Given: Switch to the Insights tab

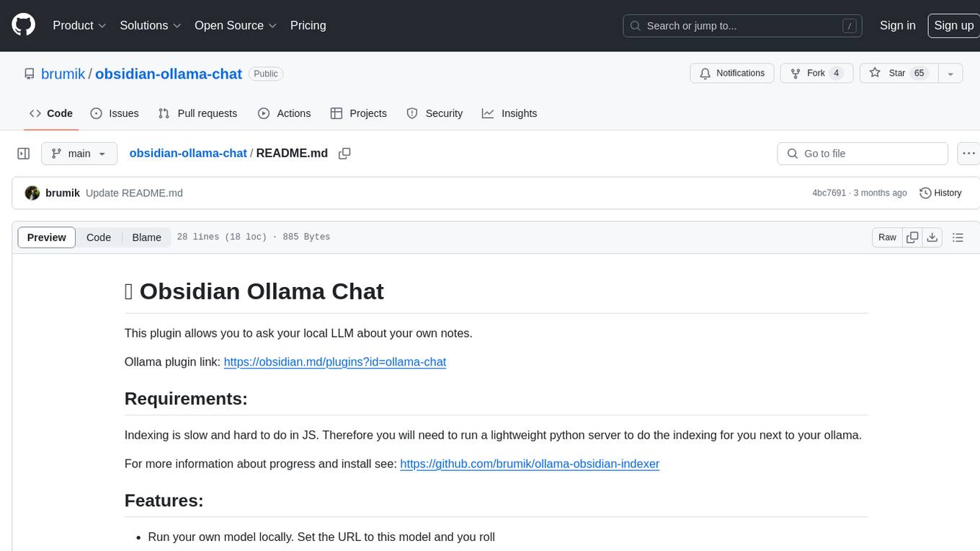Looking at the screenshot, I should 509,113.
